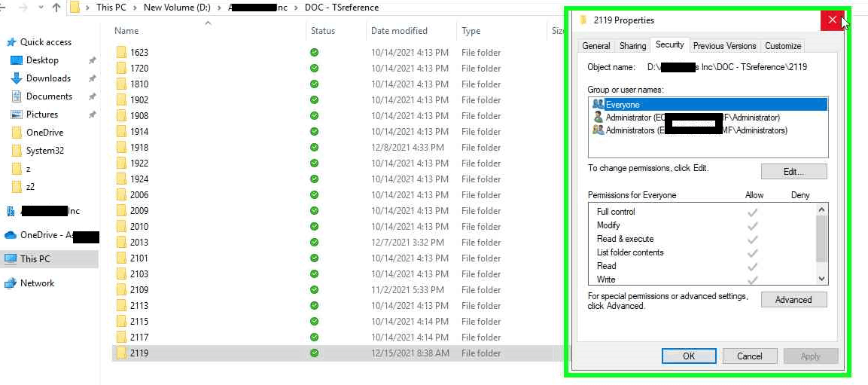868x385 pixels.
Task: Click the pin icon beside Pictures
Action: pos(93,115)
